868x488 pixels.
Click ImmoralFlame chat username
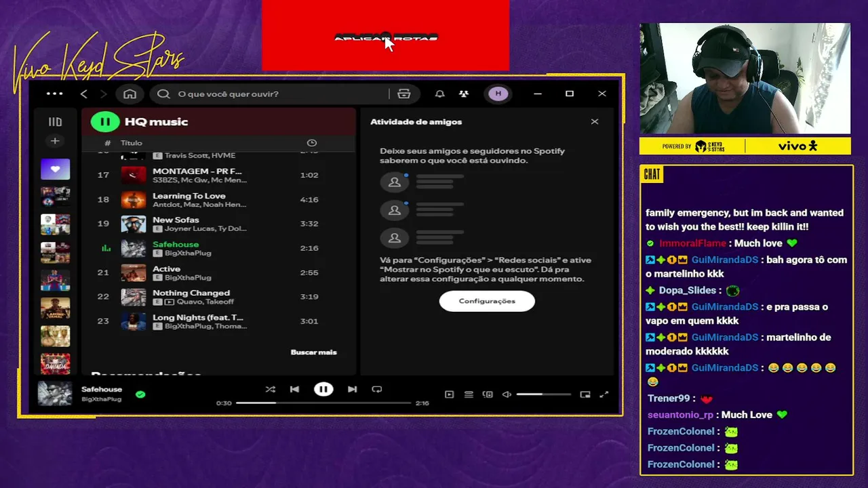[692, 243]
